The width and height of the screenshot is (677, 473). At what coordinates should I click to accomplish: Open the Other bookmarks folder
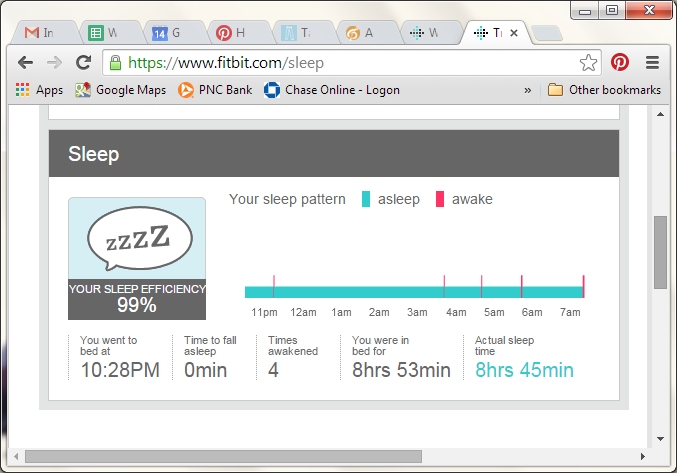click(x=604, y=90)
